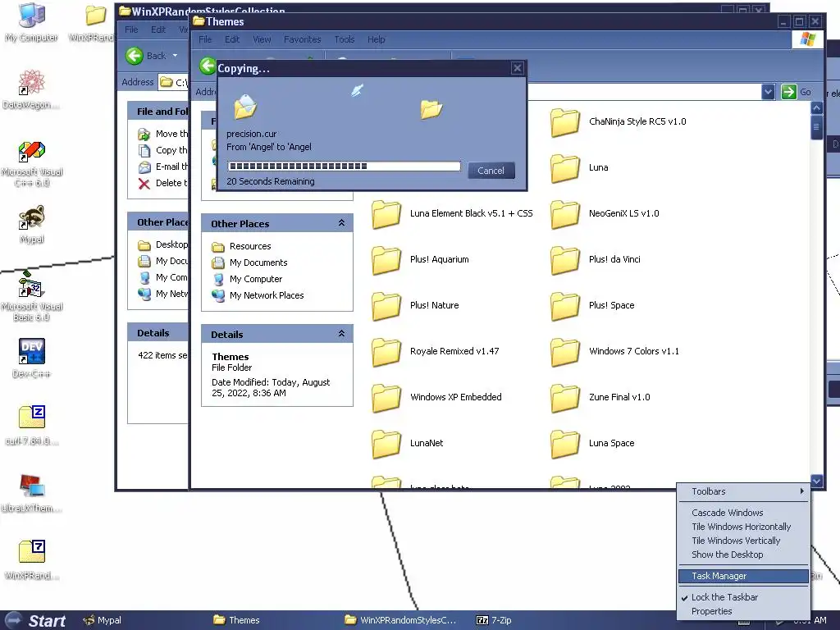Image resolution: width=840 pixels, height=630 pixels.
Task: Open the Edit menu in Themes window
Action: [x=232, y=39]
